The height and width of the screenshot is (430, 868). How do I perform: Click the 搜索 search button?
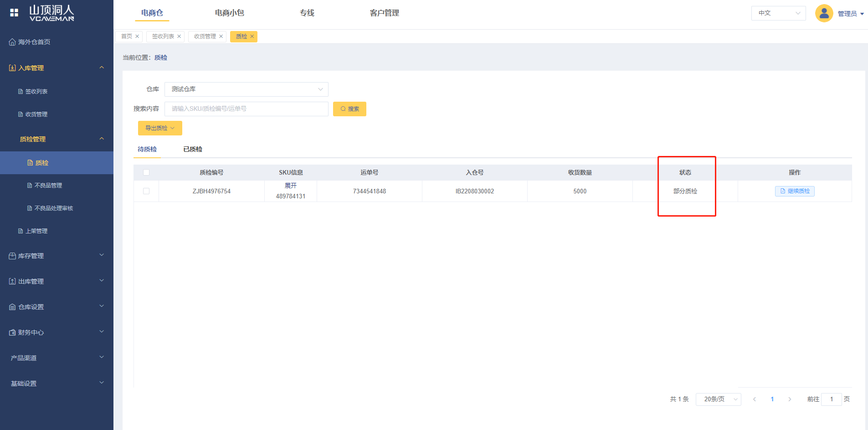click(x=349, y=109)
